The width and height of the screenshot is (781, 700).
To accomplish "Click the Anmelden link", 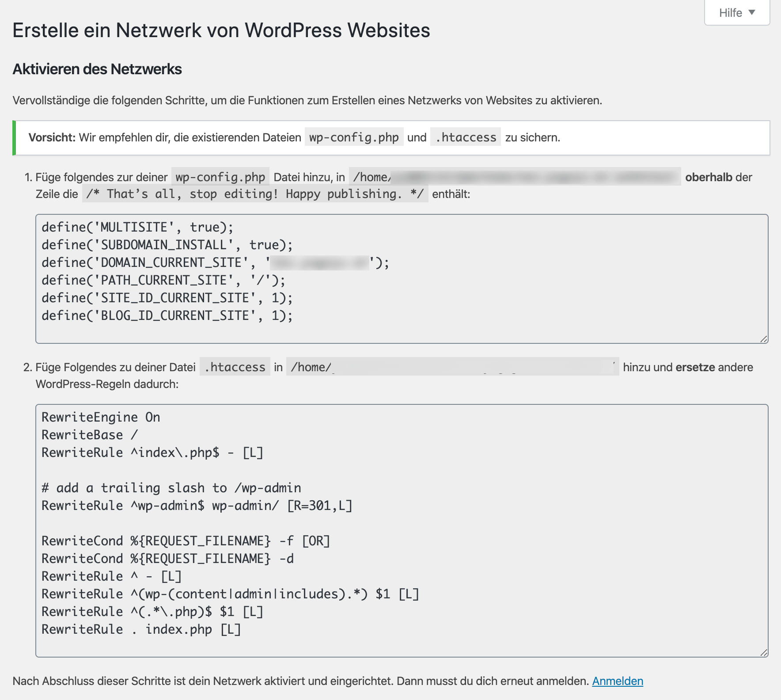I will click(618, 681).
